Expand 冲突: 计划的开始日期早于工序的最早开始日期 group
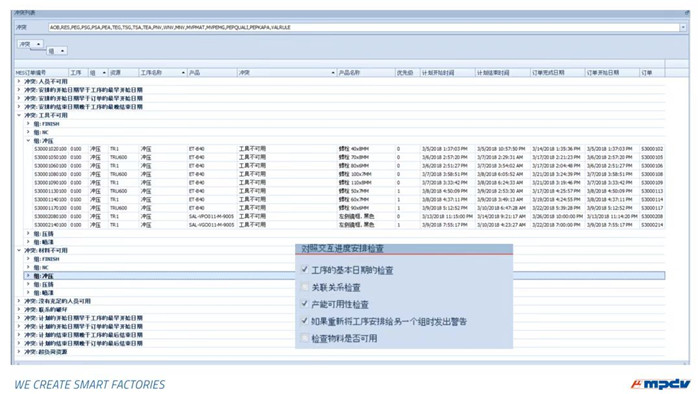This screenshot has height=394, width=700. coord(19,318)
